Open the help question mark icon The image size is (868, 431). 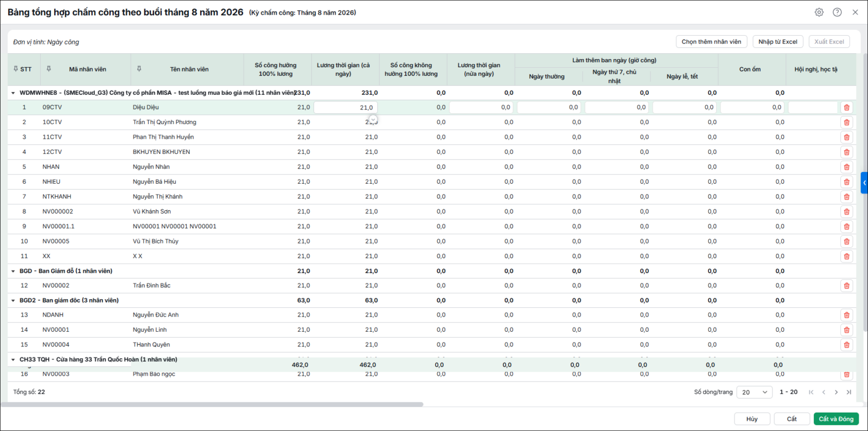837,12
